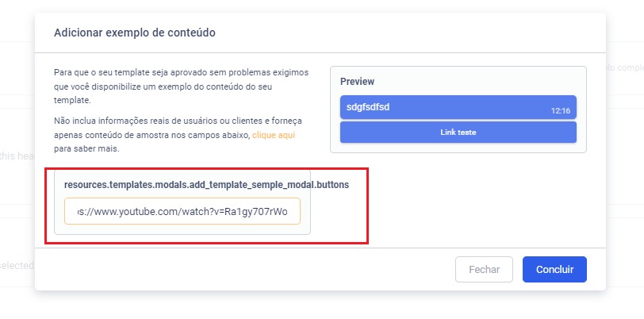Click the 'comple' text right of the modal
This screenshot has height=319, width=644.
pyautogui.click(x=624, y=69)
